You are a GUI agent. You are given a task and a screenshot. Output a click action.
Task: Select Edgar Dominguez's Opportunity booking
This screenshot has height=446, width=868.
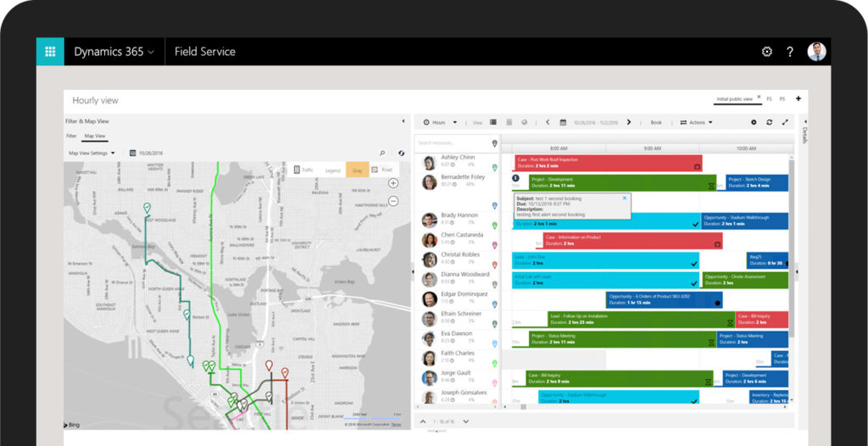point(664,299)
